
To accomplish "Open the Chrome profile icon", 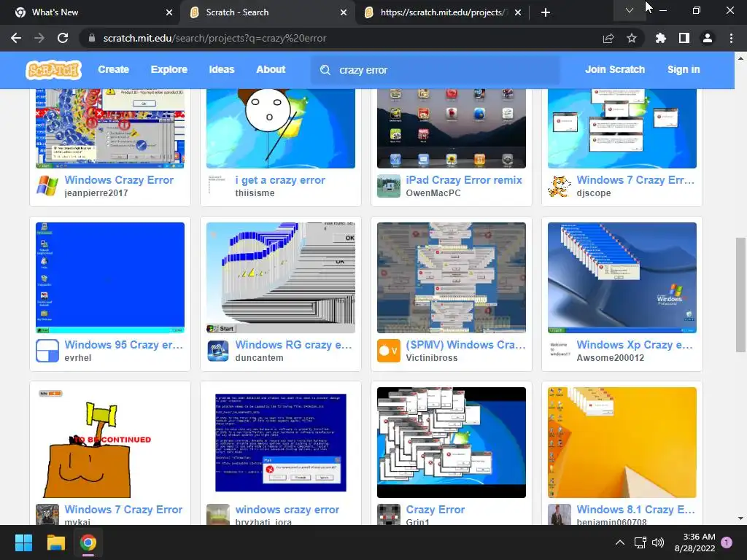I will [x=708, y=38].
